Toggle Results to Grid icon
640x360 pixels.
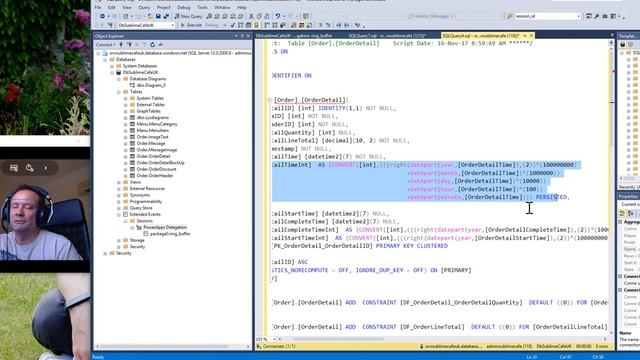pyautogui.click(x=301, y=25)
